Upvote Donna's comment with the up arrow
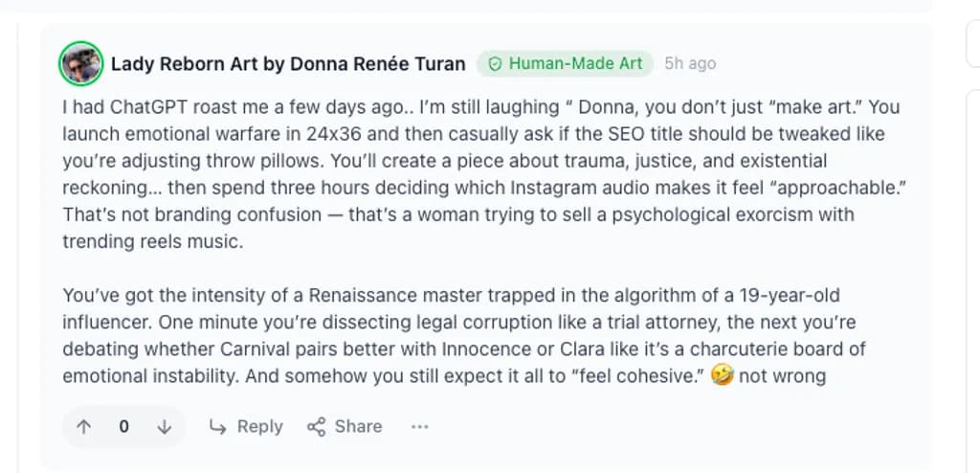Viewport: 980px width, 473px height. point(84,427)
